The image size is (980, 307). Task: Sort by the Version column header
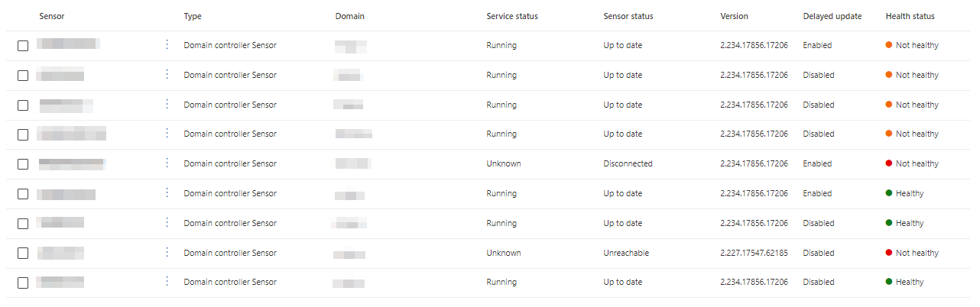(734, 16)
